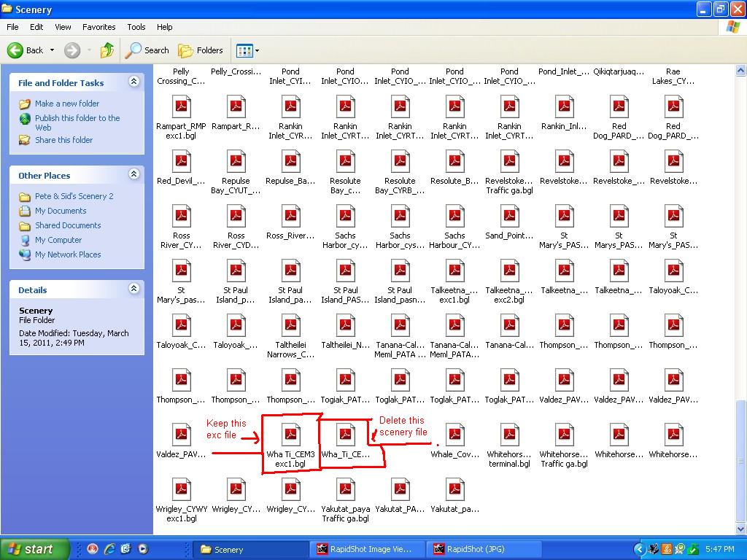Open the Edit menu
747x560 pixels.
[36, 27]
